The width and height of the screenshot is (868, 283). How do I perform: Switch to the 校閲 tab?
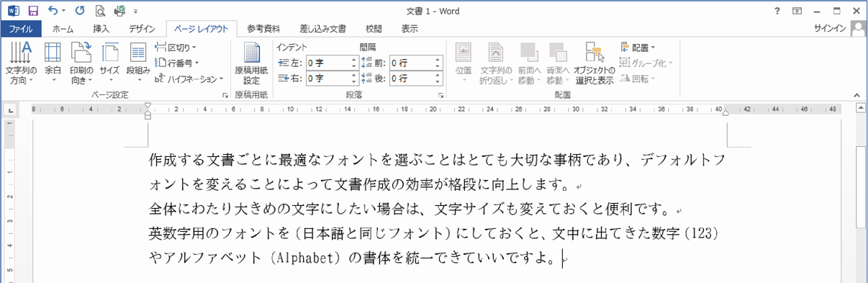coord(374,29)
